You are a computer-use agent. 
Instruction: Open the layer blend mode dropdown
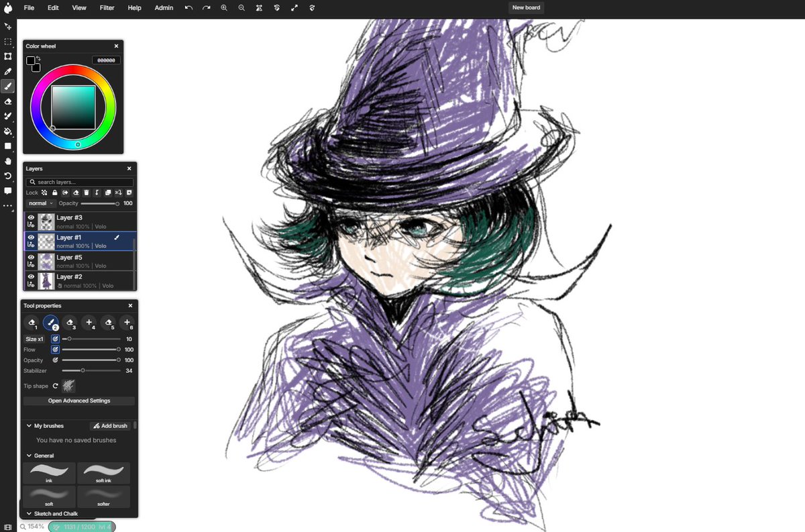(x=40, y=203)
